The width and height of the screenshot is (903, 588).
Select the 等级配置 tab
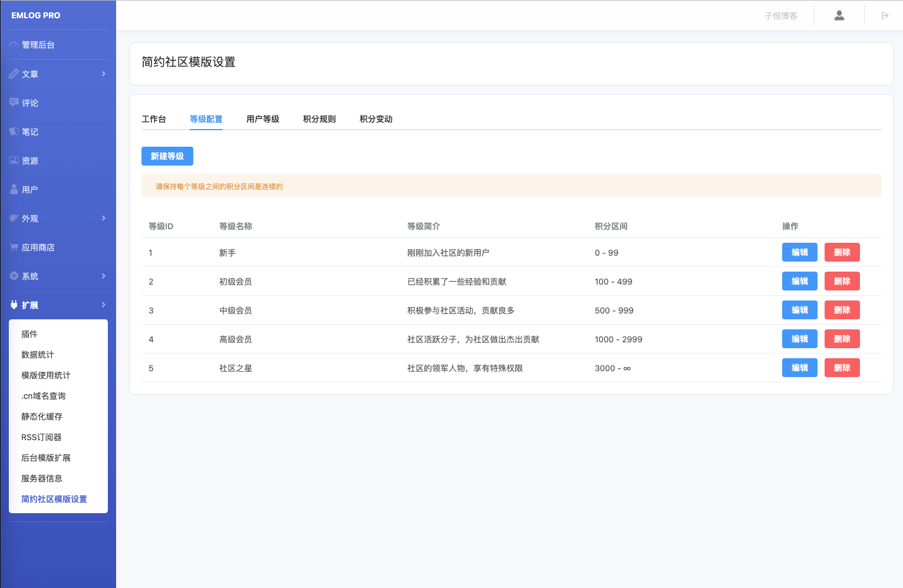pos(206,119)
